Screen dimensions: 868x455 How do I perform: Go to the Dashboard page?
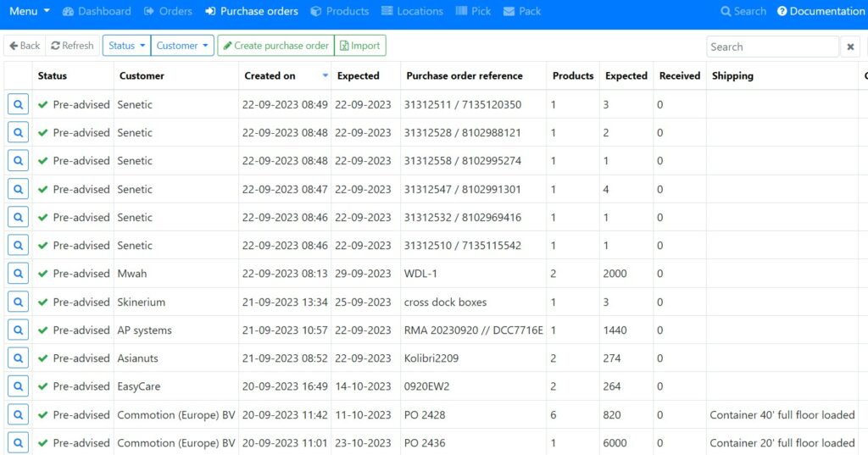click(x=97, y=11)
